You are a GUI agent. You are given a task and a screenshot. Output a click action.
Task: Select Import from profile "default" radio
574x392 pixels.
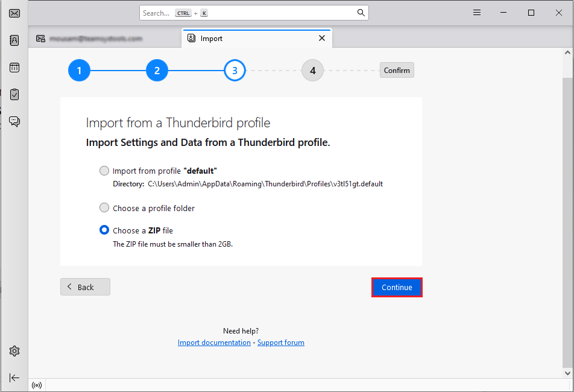click(x=104, y=171)
